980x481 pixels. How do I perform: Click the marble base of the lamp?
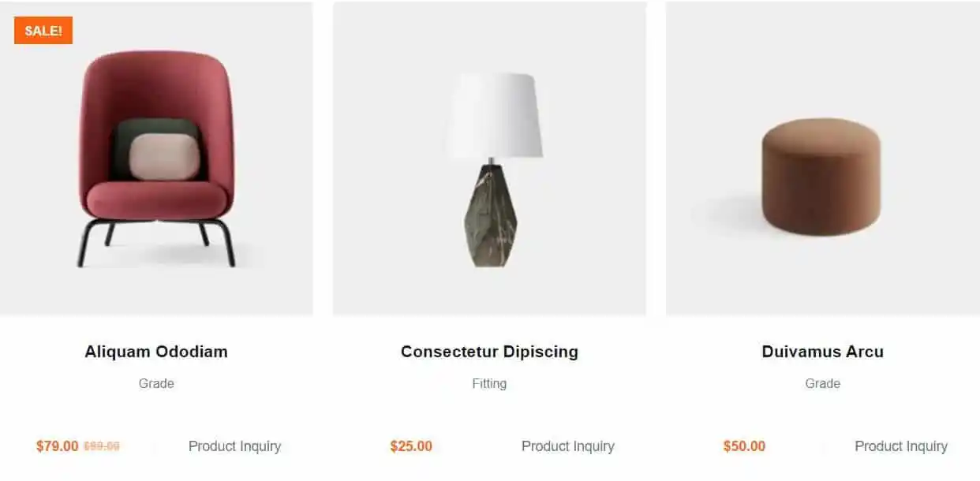490,215
